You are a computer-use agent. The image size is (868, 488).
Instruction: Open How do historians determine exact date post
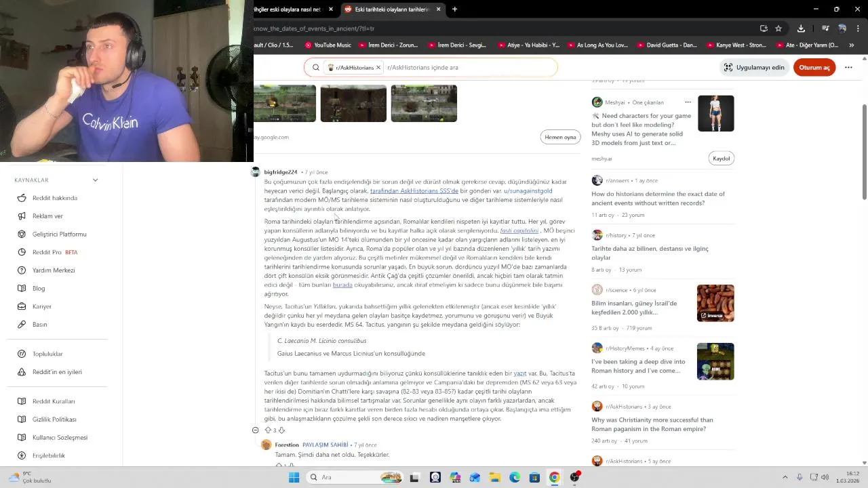658,199
